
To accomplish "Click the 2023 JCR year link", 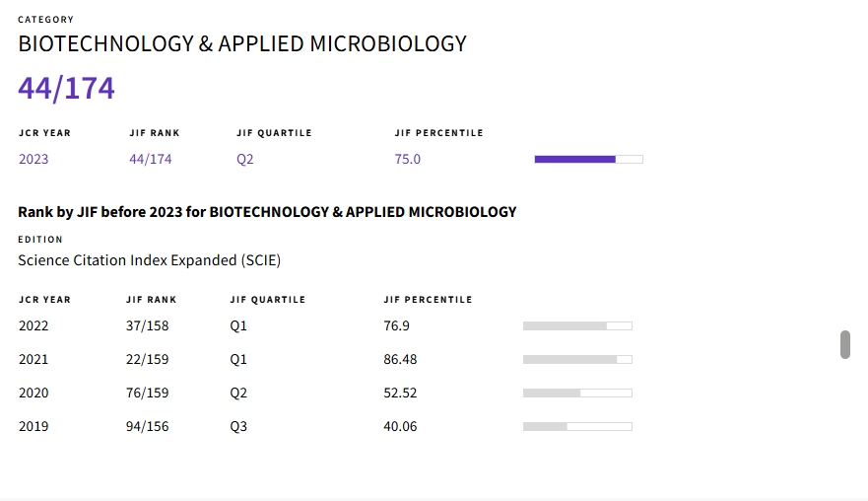I will (x=33, y=159).
